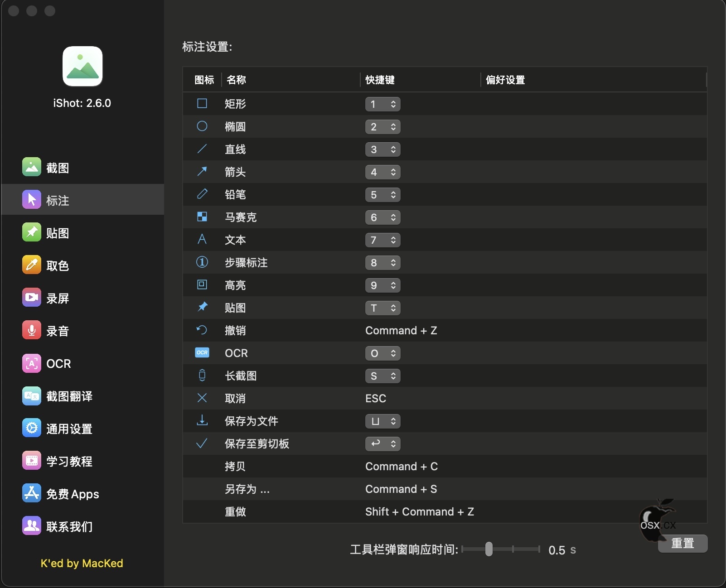
Task: Open the space-key dropdown for 保存为文件
Action: click(x=383, y=421)
